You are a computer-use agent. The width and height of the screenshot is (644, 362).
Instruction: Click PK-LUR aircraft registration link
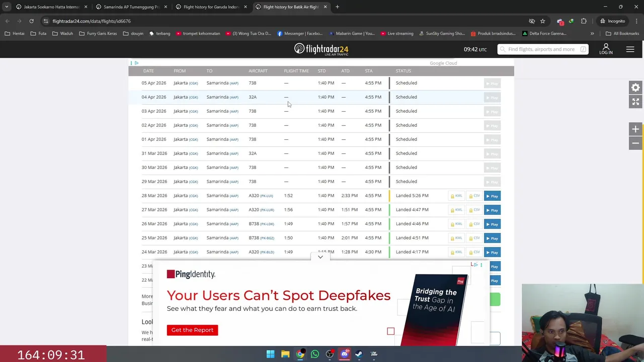pyautogui.click(x=267, y=210)
